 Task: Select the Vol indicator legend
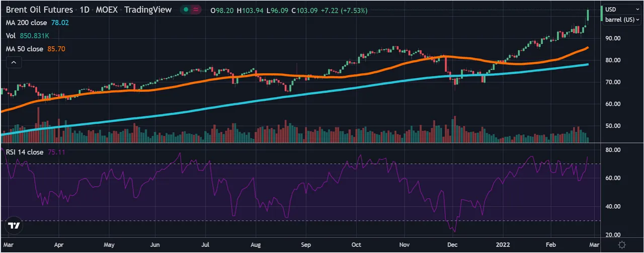(x=12, y=36)
